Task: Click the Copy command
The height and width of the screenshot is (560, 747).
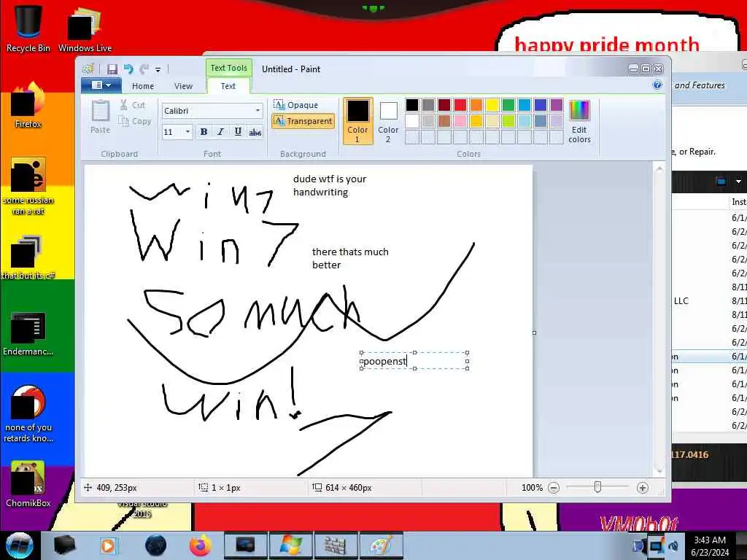Action: pos(135,122)
